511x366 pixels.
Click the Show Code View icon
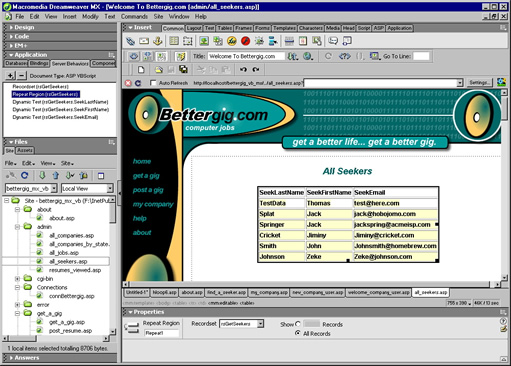134,56
